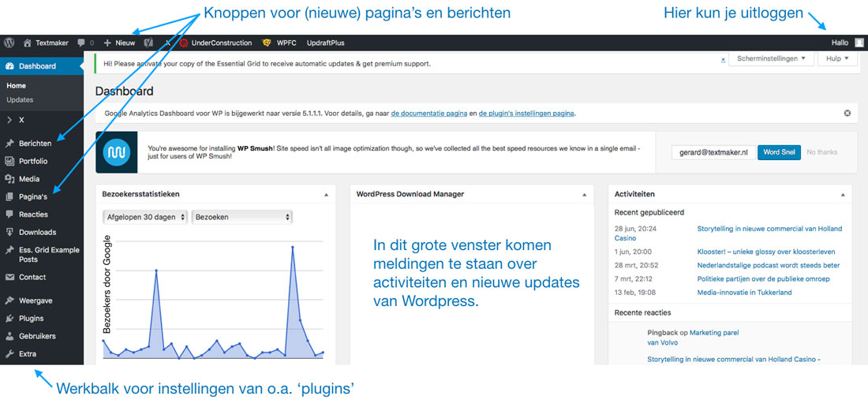Open the Textmaker site home icon

[x=27, y=43]
